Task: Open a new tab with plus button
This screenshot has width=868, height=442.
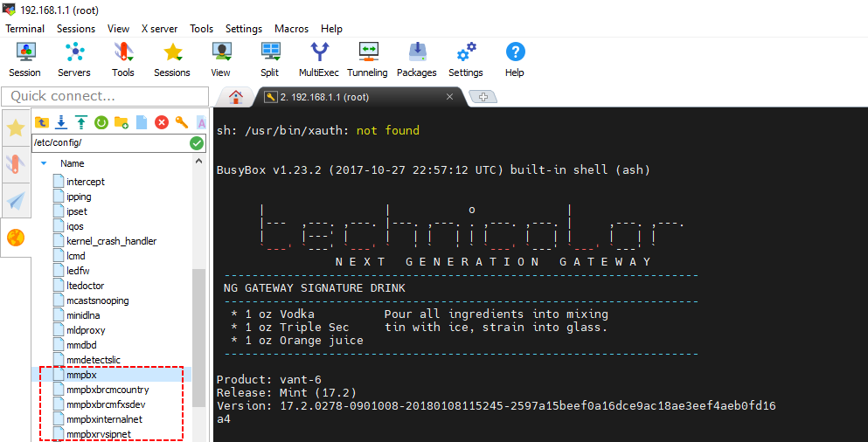Action: 483,97
